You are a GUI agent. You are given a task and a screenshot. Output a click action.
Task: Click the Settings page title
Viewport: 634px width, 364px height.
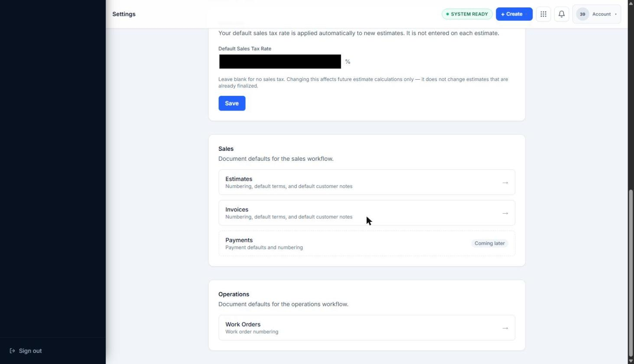[124, 14]
